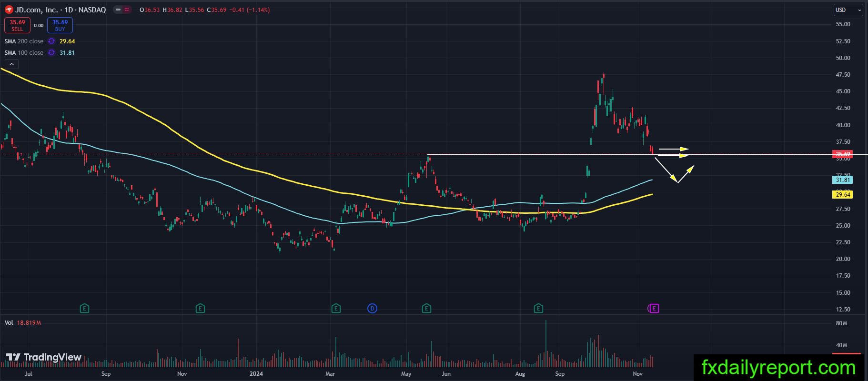
Task: Click the 52.50 price scale label
Action: pos(843,41)
